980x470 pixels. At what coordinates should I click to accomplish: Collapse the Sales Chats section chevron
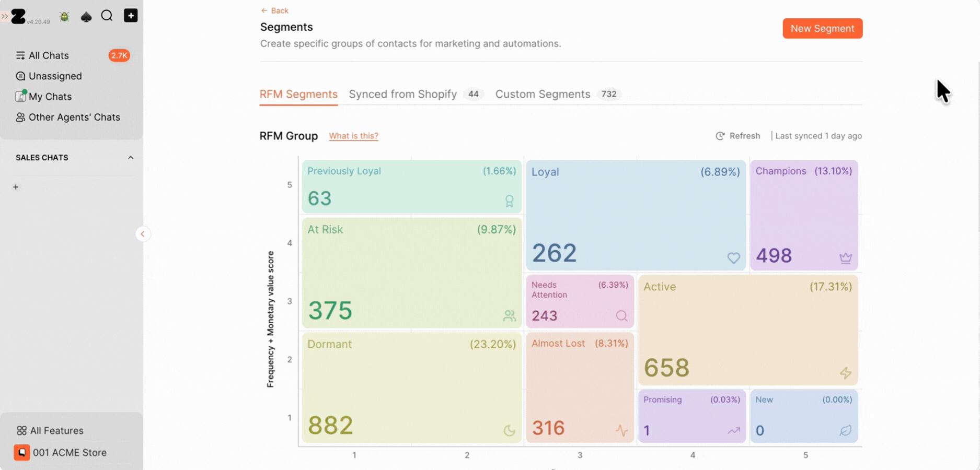[131, 158]
